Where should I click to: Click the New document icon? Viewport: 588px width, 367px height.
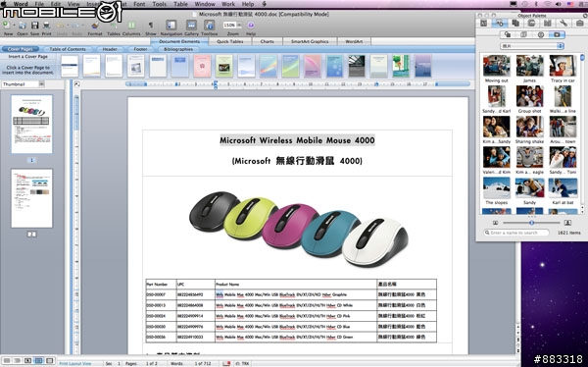pos(7,26)
